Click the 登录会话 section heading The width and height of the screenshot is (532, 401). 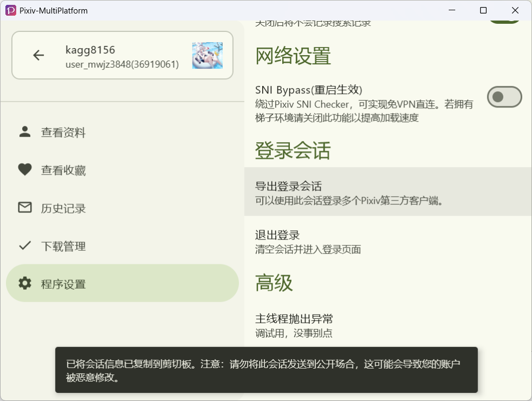click(293, 150)
